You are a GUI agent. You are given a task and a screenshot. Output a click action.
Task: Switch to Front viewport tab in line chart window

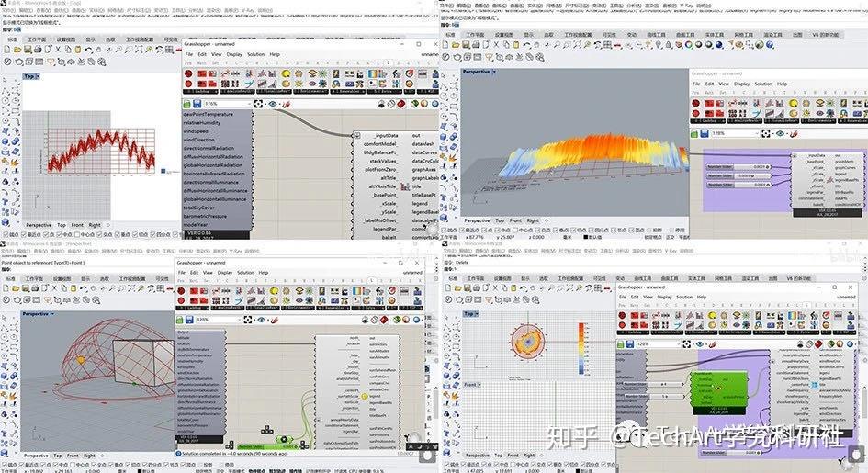tap(77, 225)
